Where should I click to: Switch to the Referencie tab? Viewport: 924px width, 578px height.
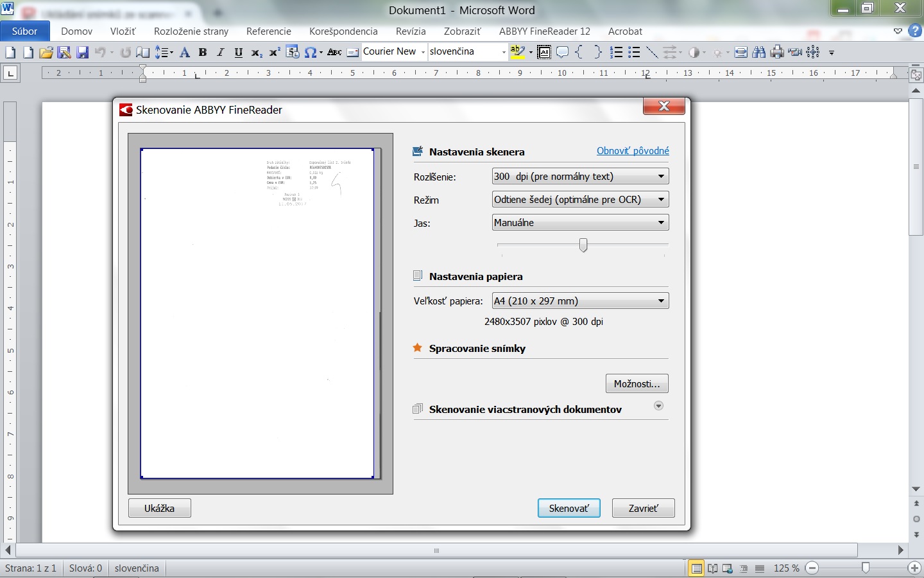(x=269, y=31)
